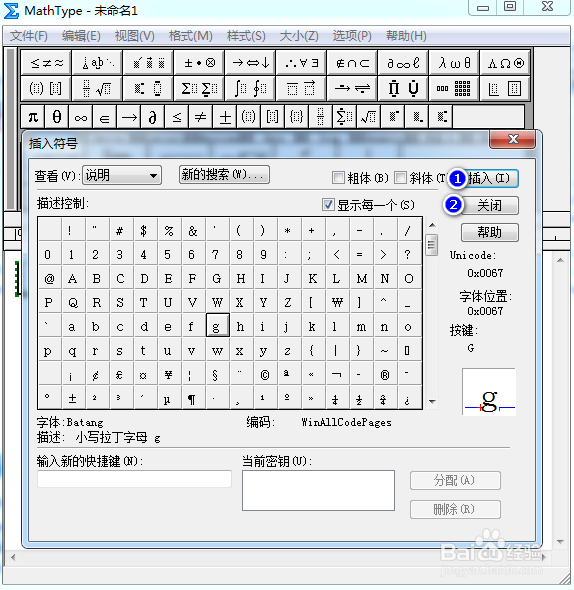
Task: Click the 输入新的快捷键 input field
Action: point(134,479)
